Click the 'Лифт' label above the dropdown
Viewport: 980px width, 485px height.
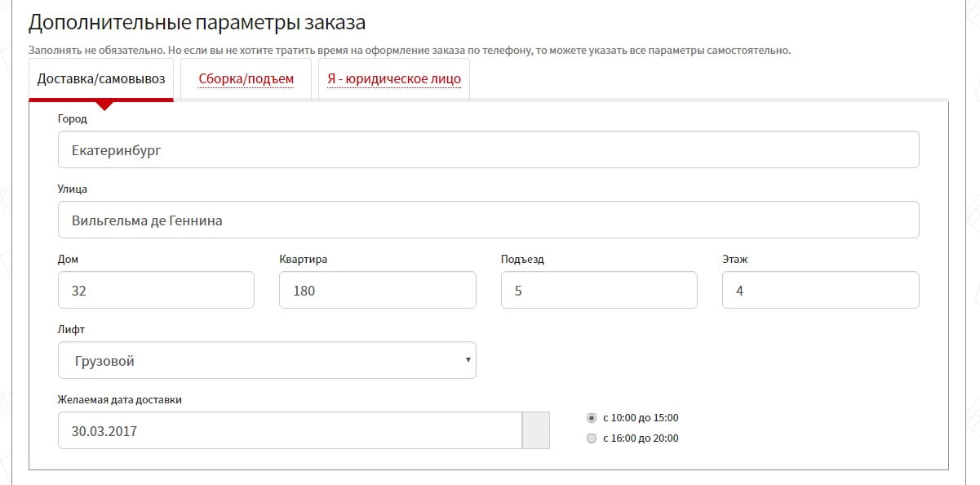tap(71, 330)
